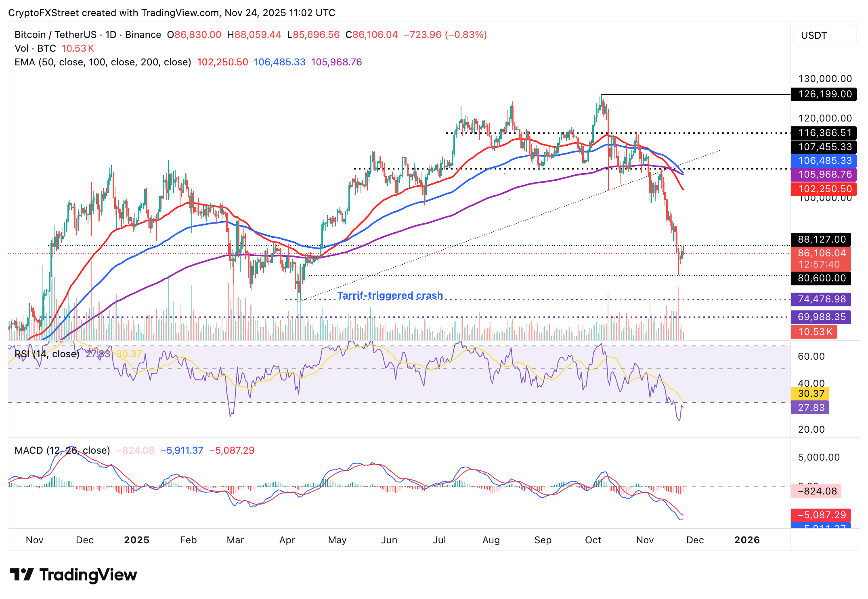Toggle the Vol · BTC indicator legend

click(x=34, y=48)
